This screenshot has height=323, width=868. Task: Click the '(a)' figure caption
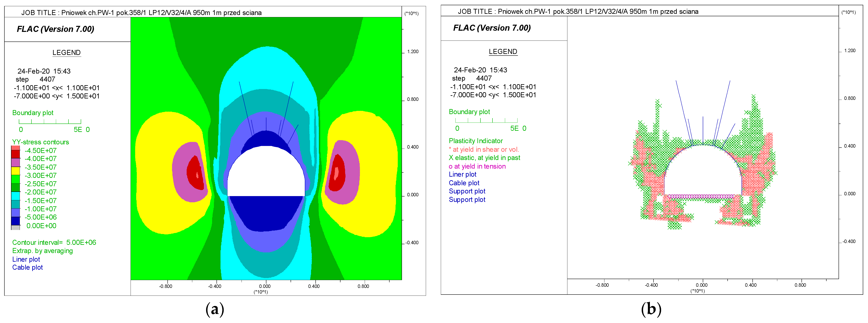[215, 309]
